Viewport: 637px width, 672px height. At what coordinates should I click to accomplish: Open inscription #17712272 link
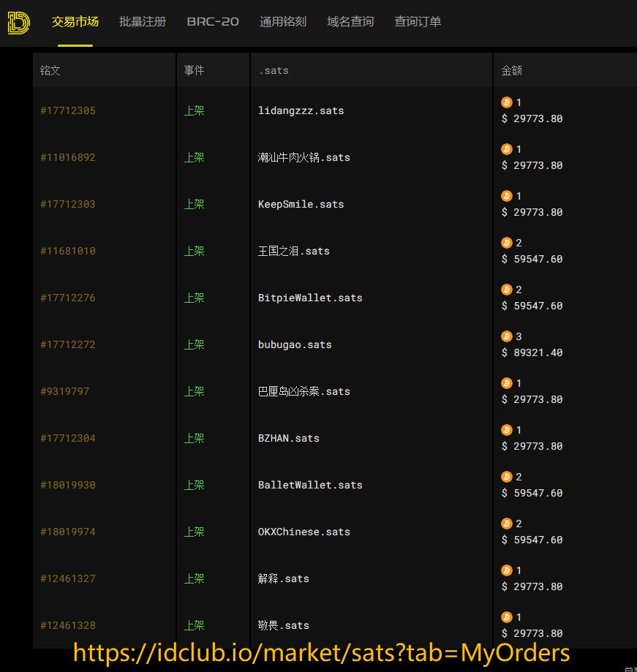click(68, 344)
